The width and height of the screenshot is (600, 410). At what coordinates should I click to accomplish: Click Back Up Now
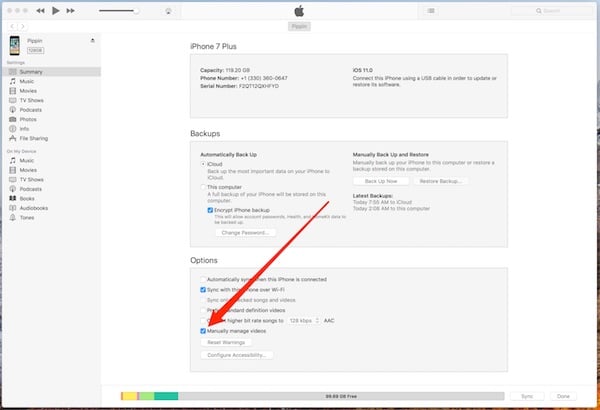click(x=381, y=181)
